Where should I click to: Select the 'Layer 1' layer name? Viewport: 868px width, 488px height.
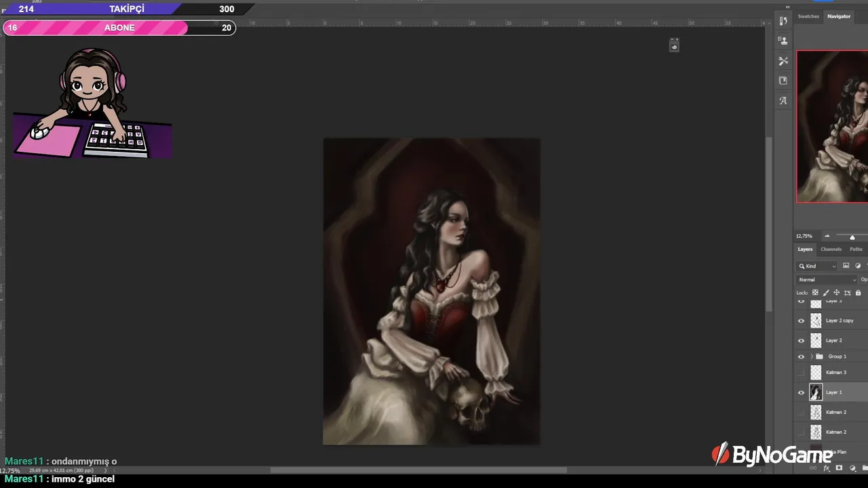tap(834, 392)
